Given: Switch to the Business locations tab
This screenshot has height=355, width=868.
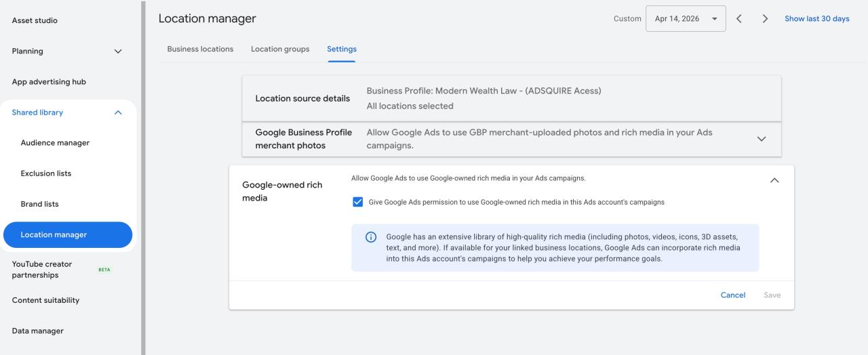Looking at the screenshot, I should point(200,49).
